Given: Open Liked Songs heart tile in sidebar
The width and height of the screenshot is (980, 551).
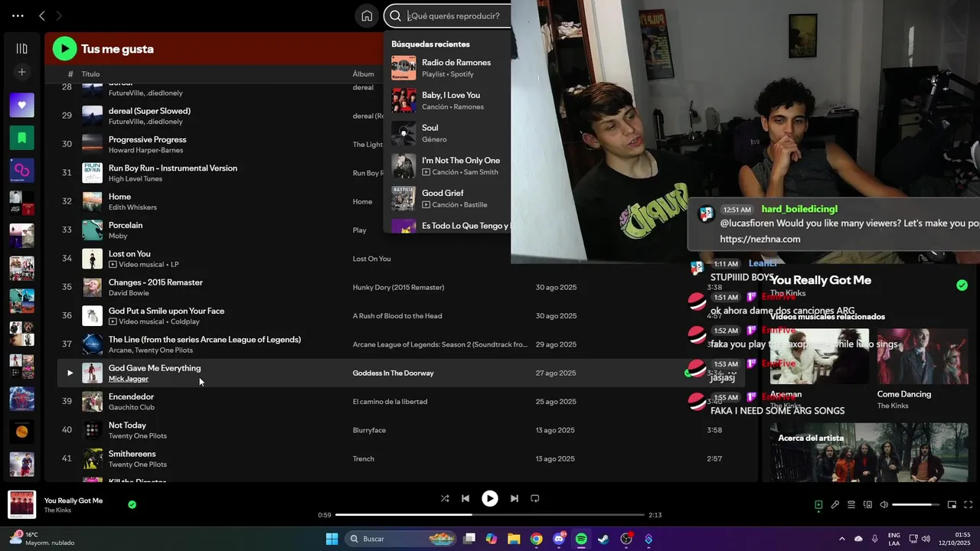Looking at the screenshot, I should pos(21,105).
